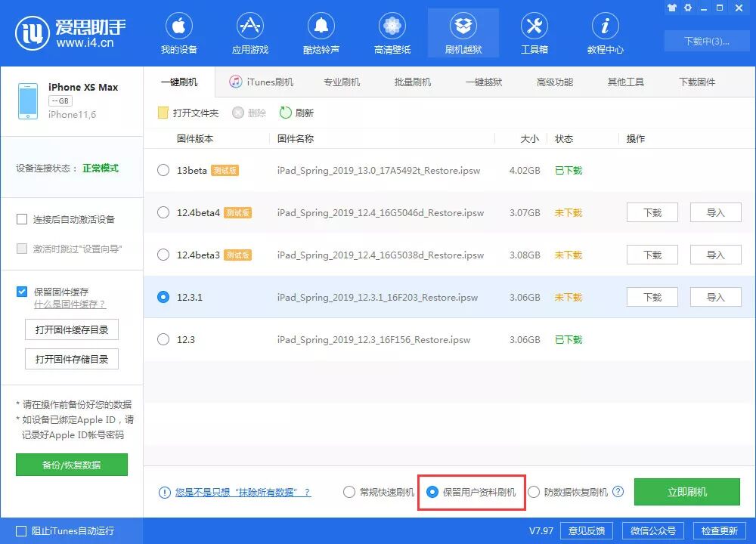Viewport: 756px width, 544px height.
Task: Switch to 批量刷机 tab
Action: coord(412,82)
